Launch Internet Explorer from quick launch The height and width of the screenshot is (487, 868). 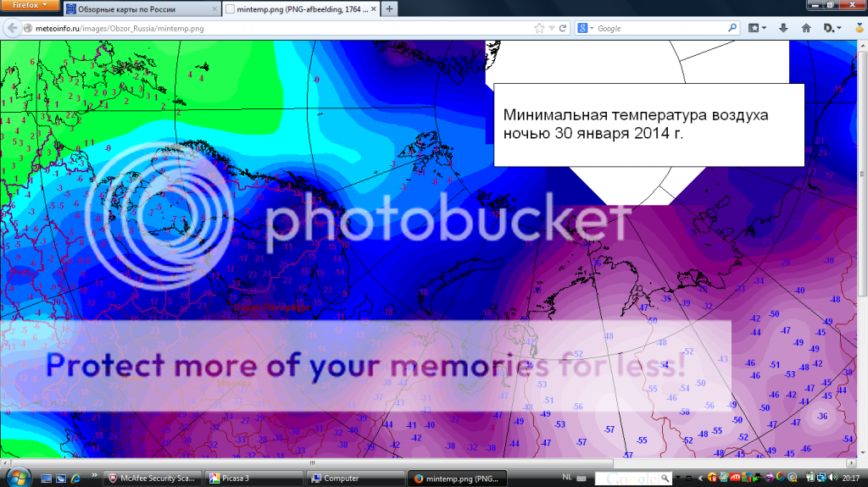coord(75,479)
